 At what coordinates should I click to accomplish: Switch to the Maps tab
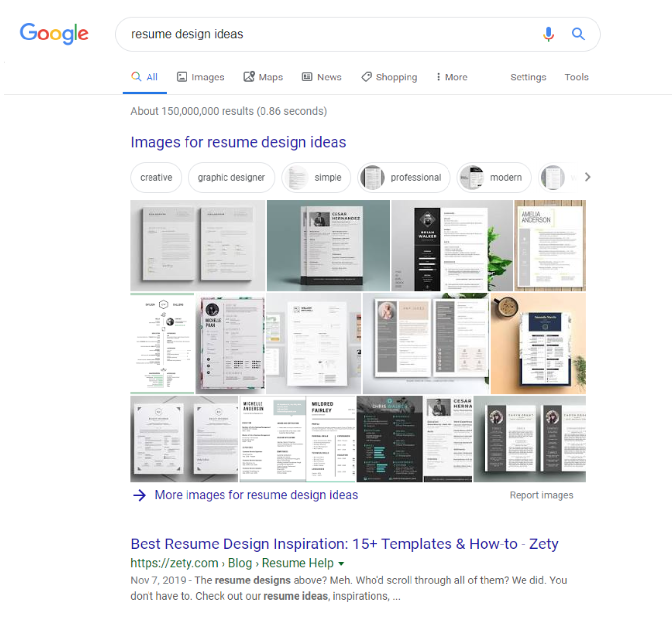(x=263, y=77)
